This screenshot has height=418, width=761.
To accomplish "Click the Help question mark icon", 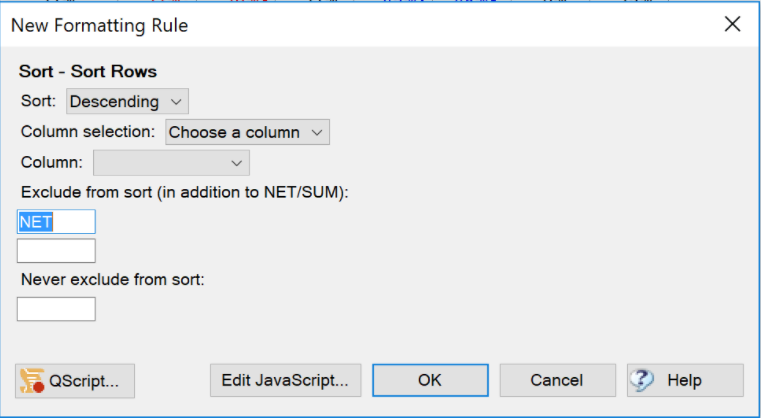I will click(643, 381).
